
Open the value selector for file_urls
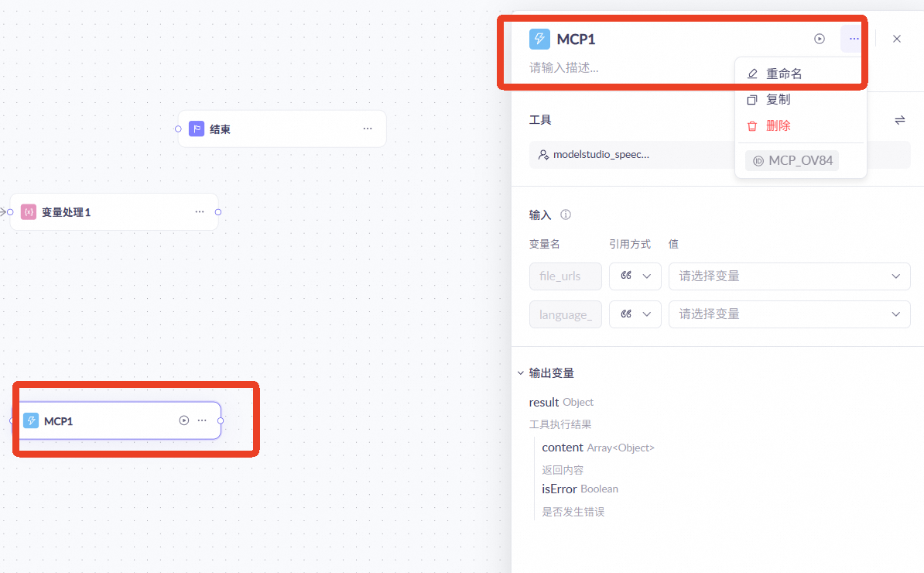tap(789, 276)
